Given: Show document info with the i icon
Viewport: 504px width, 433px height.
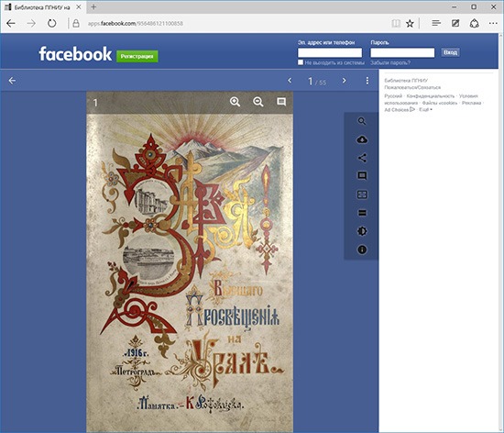Looking at the screenshot, I should coord(362,250).
